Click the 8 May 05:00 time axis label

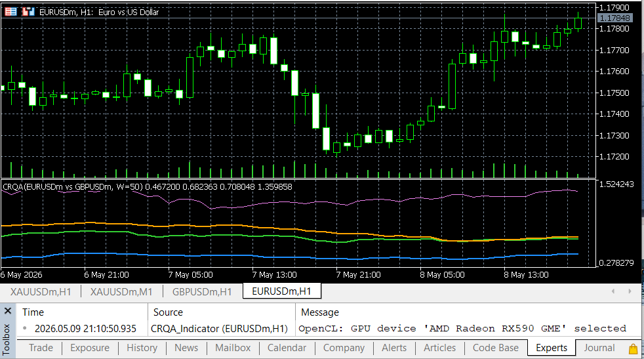point(442,275)
